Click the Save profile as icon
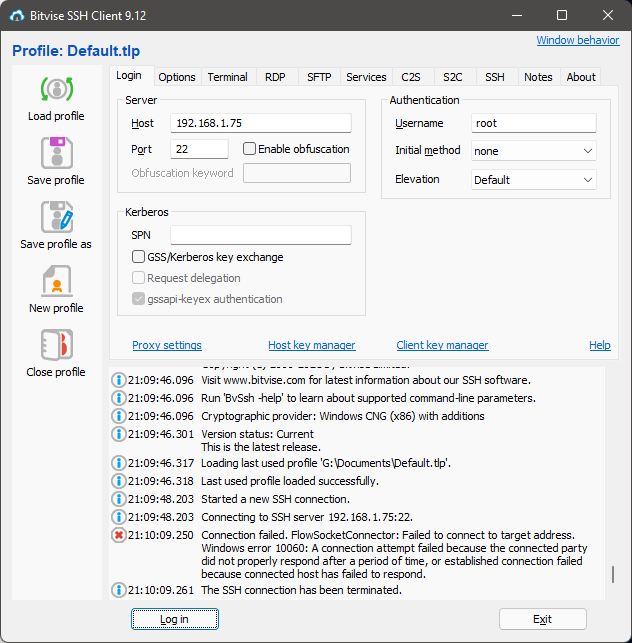632x643 pixels. pos(56,217)
